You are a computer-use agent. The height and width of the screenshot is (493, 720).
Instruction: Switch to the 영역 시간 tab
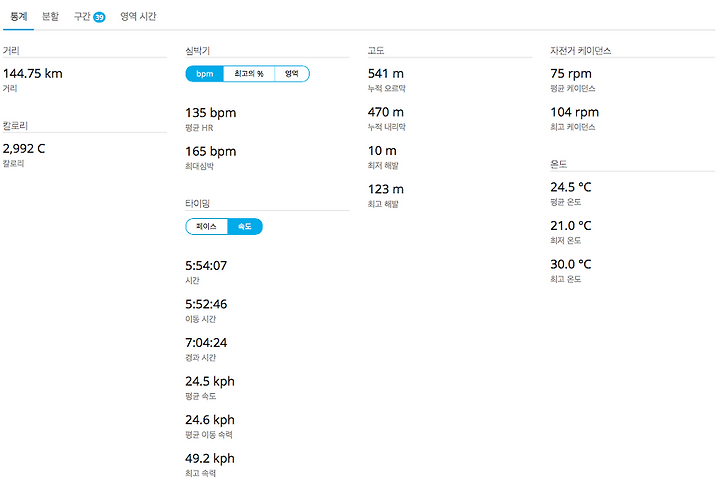tap(138, 17)
